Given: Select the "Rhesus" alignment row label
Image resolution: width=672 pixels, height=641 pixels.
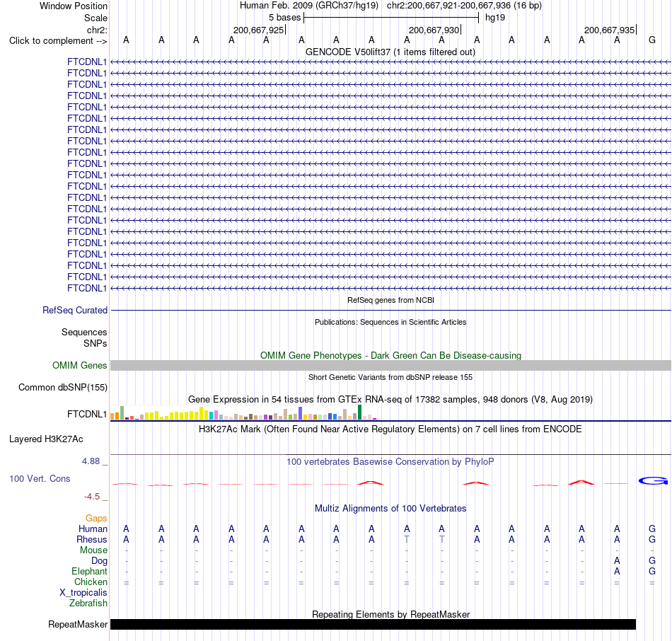Looking at the screenshot, I should coord(92,539).
